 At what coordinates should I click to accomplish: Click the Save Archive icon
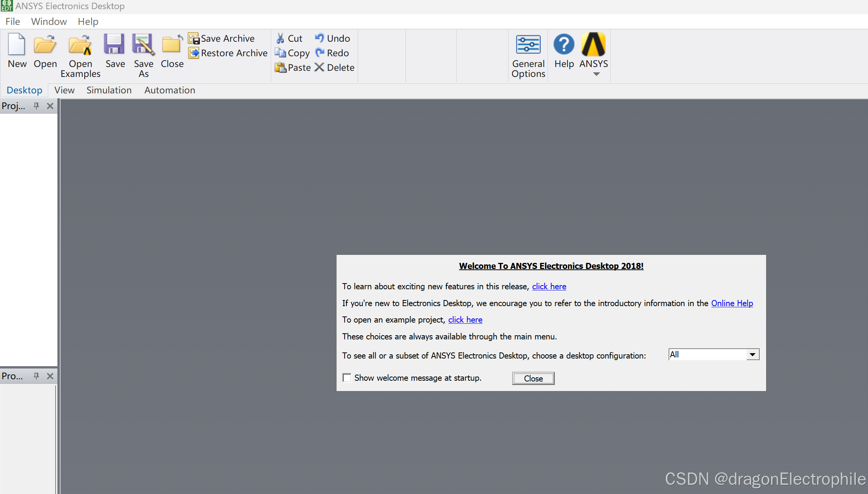coord(194,39)
